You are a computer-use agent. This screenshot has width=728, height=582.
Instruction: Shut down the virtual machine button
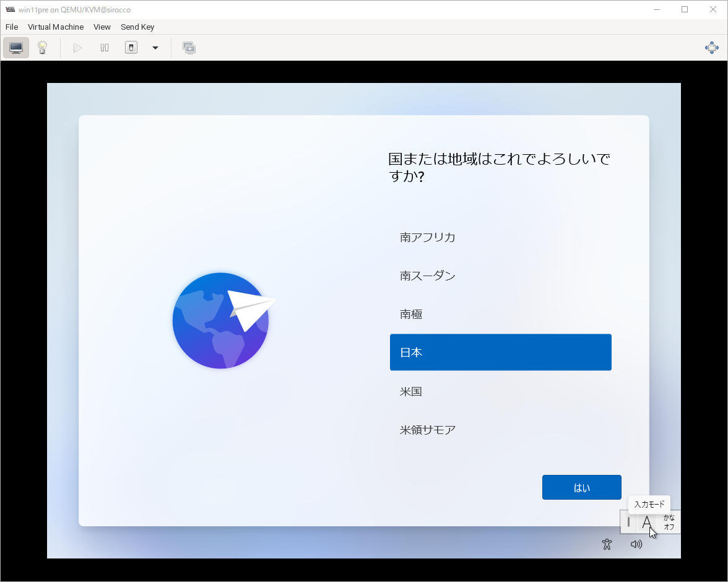click(x=131, y=48)
